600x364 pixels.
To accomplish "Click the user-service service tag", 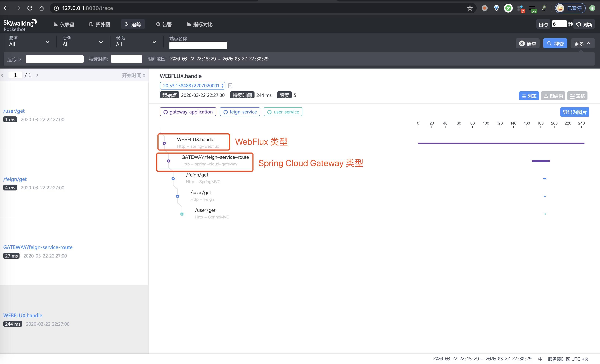I will pyautogui.click(x=283, y=112).
